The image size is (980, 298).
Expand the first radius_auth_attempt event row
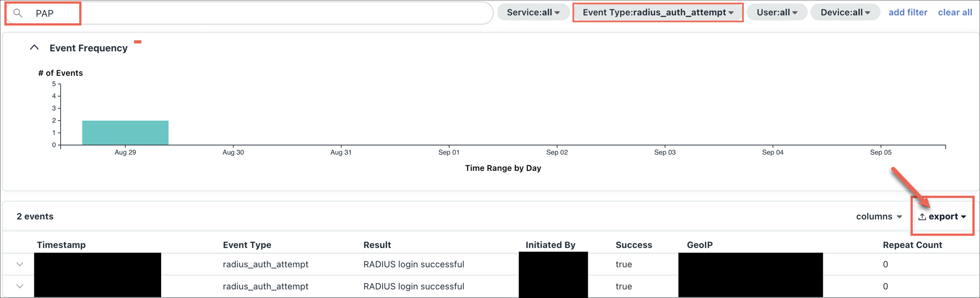pos(20,264)
